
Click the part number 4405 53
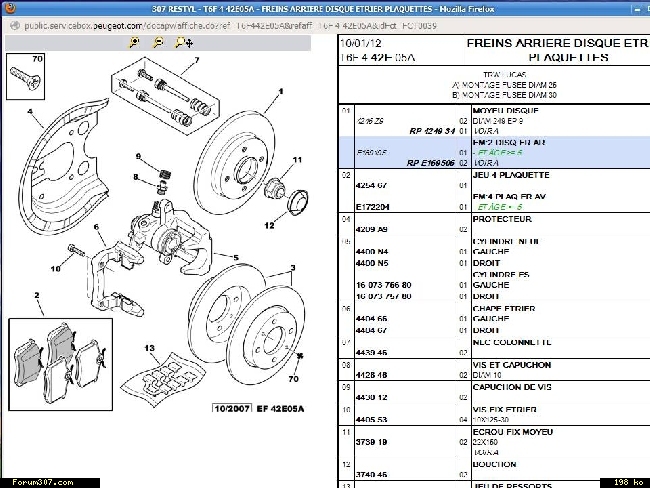pyautogui.click(x=371, y=420)
